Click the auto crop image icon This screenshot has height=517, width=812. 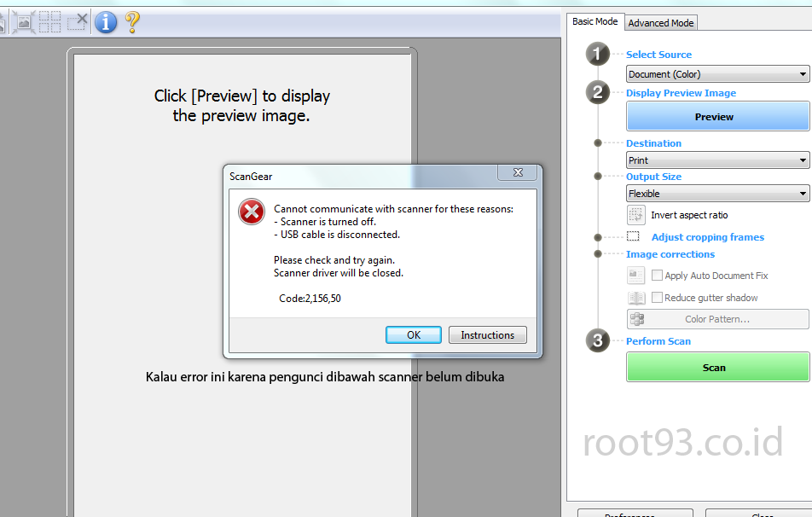[x=24, y=22]
